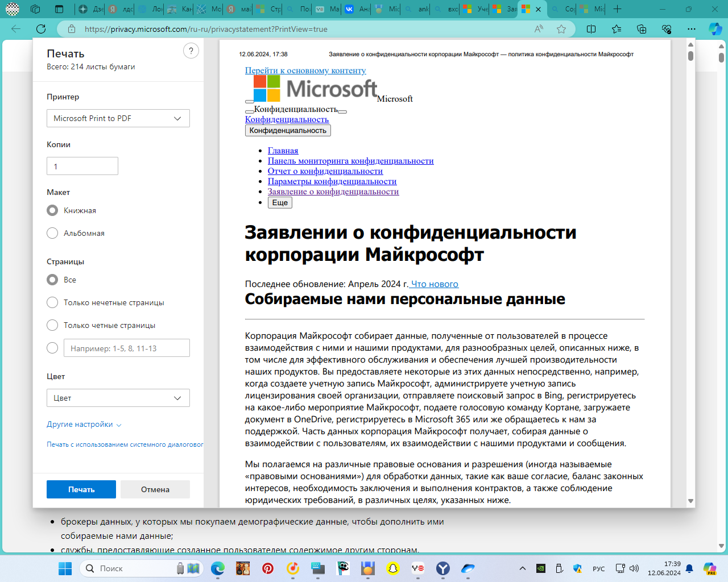Click Панель мониторинга конфиденциальности link
Screen dimensions: 728x582
pyautogui.click(x=350, y=161)
